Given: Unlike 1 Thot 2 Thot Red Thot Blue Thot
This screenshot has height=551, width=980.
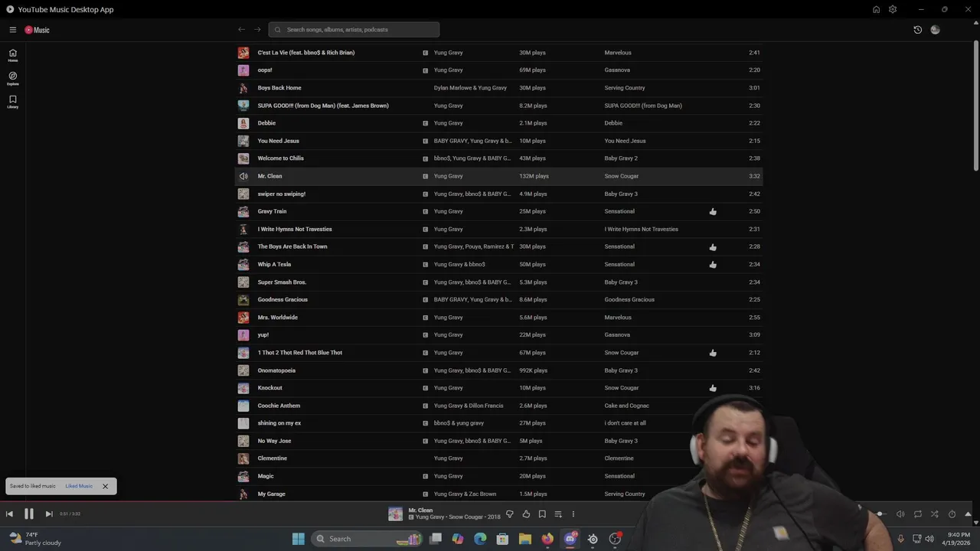Looking at the screenshot, I should [x=713, y=353].
